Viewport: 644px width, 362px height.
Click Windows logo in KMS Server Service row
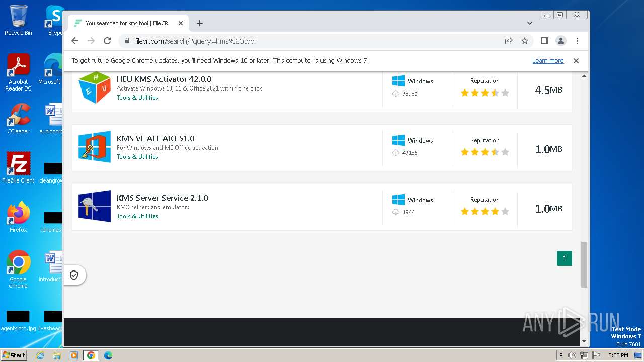pos(398,200)
